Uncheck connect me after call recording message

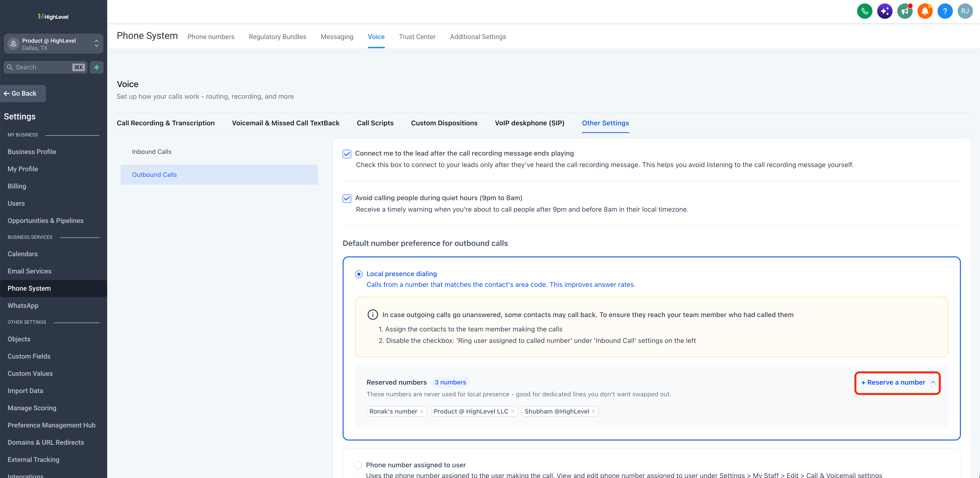pos(347,154)
